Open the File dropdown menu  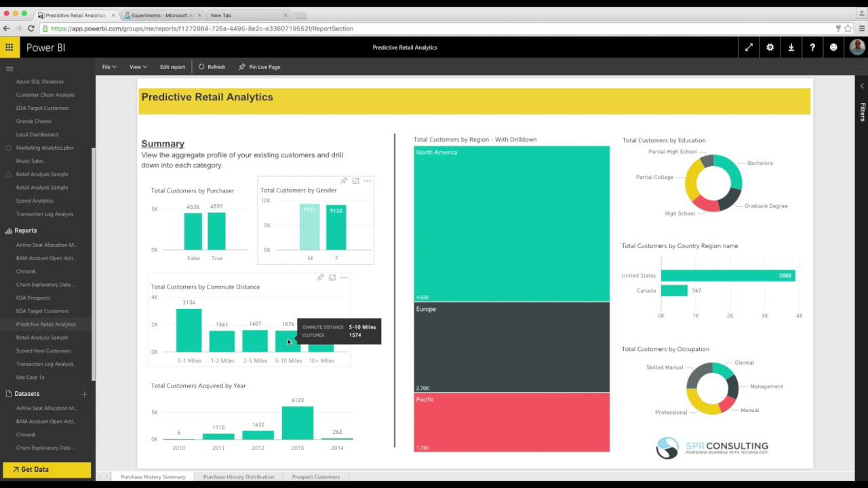pos(109,67)
